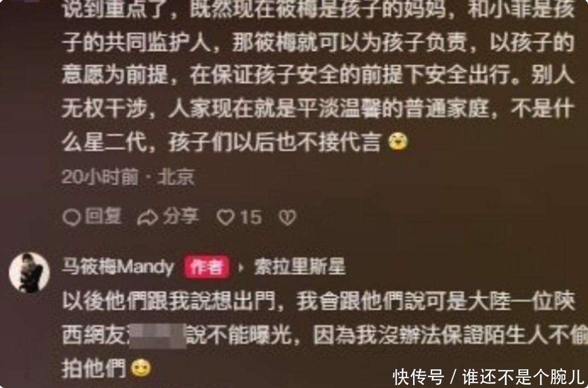Click the laughing-crying emoji after 不接代言
Image resolution: width=588 pixels, height=388 pixels.
(398, 142)
